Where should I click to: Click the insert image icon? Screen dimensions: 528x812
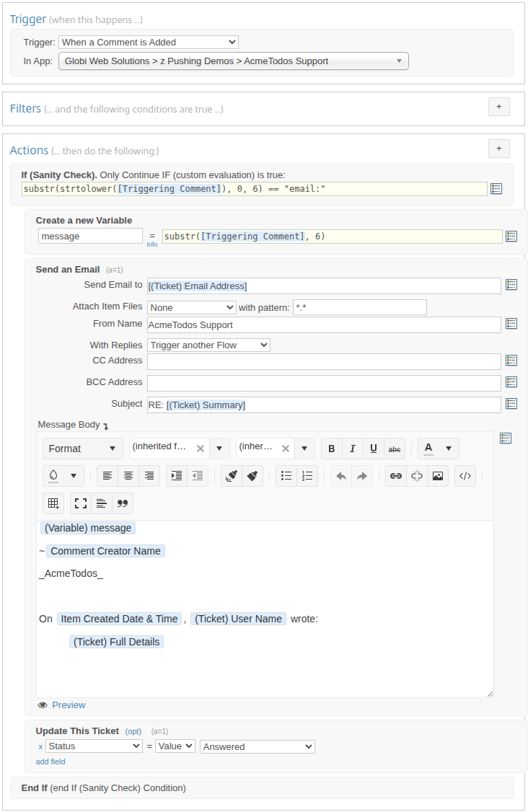437,476
